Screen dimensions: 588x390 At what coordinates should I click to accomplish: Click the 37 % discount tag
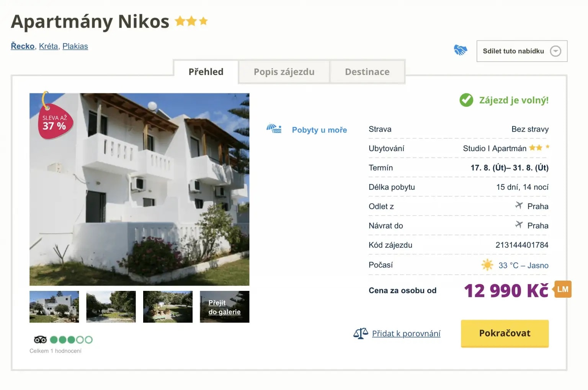click(55, 122)
